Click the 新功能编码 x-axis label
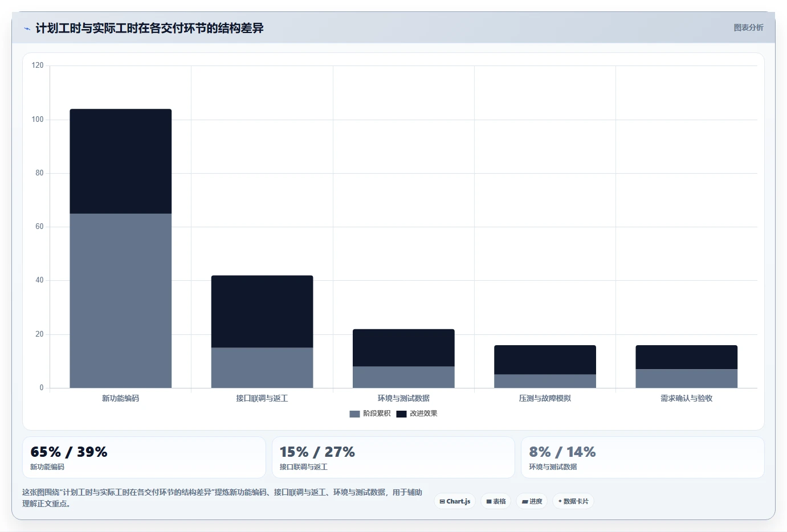This screenshot has height=532, width=787. 120,398
